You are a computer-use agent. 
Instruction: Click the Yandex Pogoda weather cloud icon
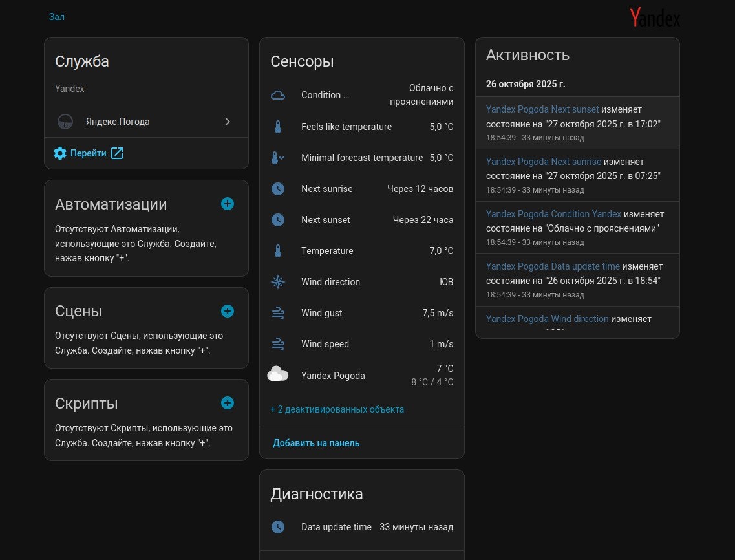point(278,374)
